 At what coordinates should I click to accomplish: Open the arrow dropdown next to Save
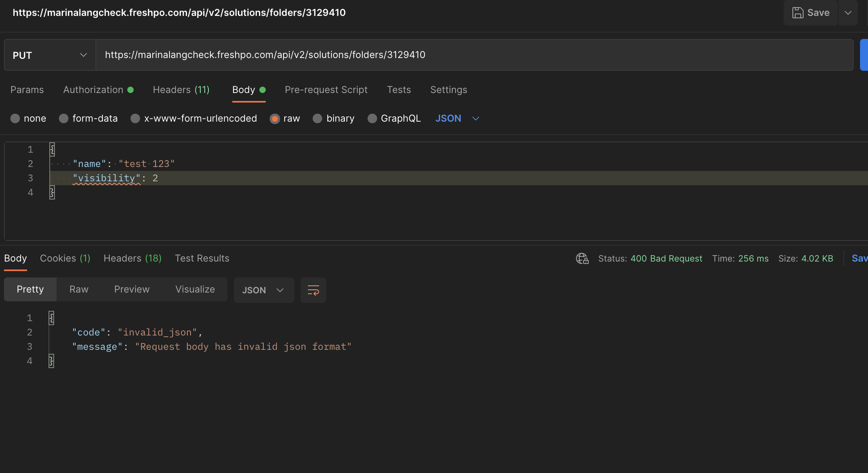pos(848,13)
